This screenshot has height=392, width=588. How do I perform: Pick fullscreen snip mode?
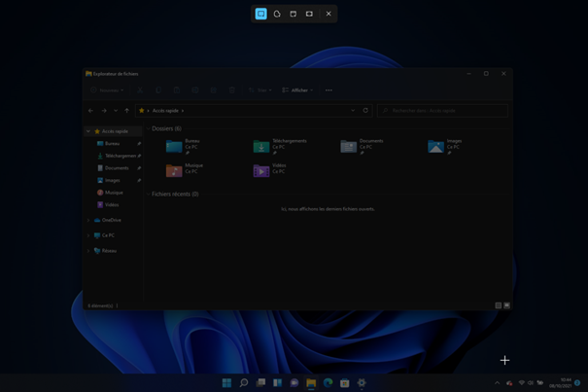pyautogui.click(x=309, y=14)
